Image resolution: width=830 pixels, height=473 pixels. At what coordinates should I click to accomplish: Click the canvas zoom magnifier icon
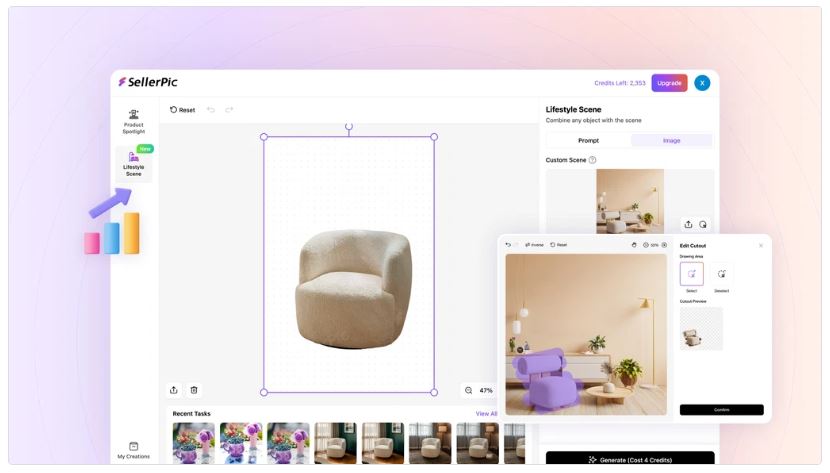point(468,390)
